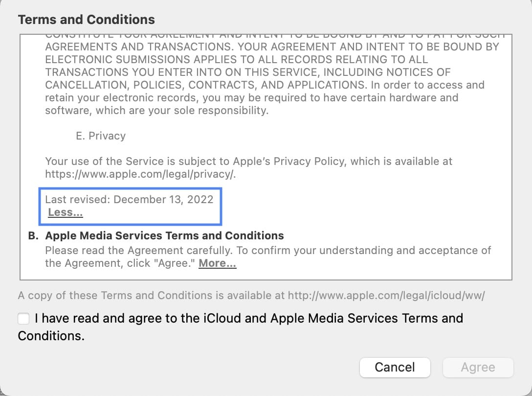Check the iCloud terms agreement checkbox
Viewport: 532px width, 396px height.
click(23, 318)
